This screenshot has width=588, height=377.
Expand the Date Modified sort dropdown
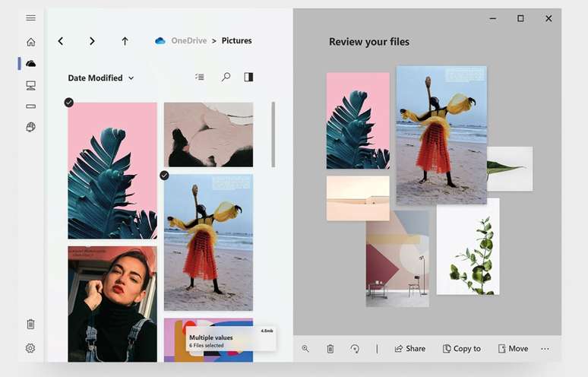[x=101, y=78]
